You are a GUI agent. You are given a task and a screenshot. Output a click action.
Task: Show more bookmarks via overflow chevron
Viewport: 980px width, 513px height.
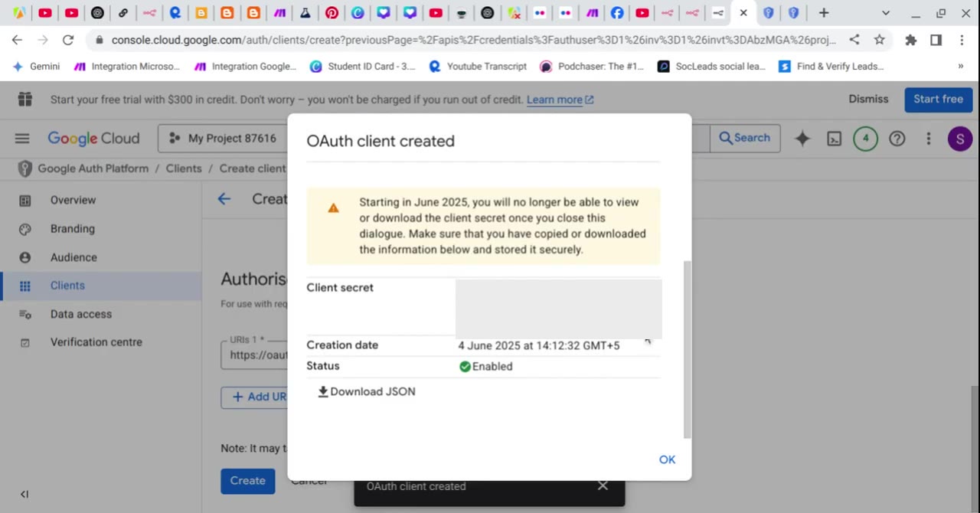961,67
